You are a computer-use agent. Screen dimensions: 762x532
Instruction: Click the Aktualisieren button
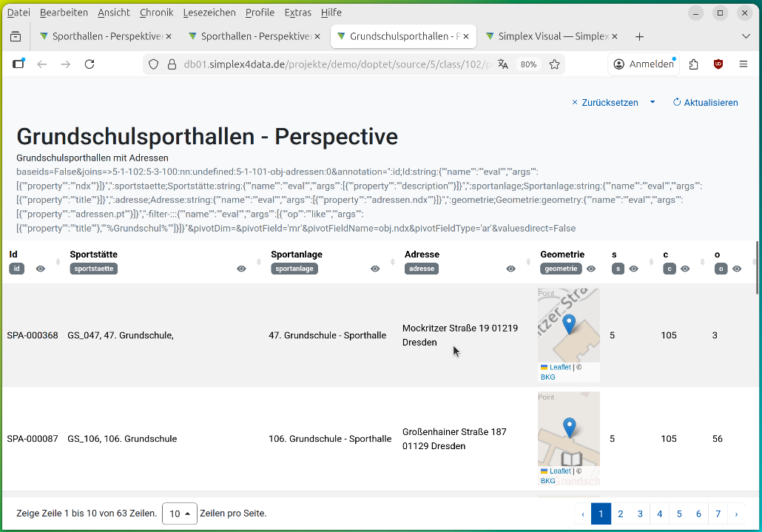pyautogui.click(x=705, y=103)
